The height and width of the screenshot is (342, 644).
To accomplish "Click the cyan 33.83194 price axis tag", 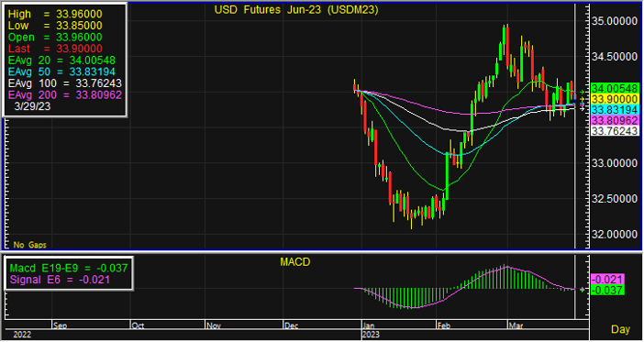I will coord(615,110).
